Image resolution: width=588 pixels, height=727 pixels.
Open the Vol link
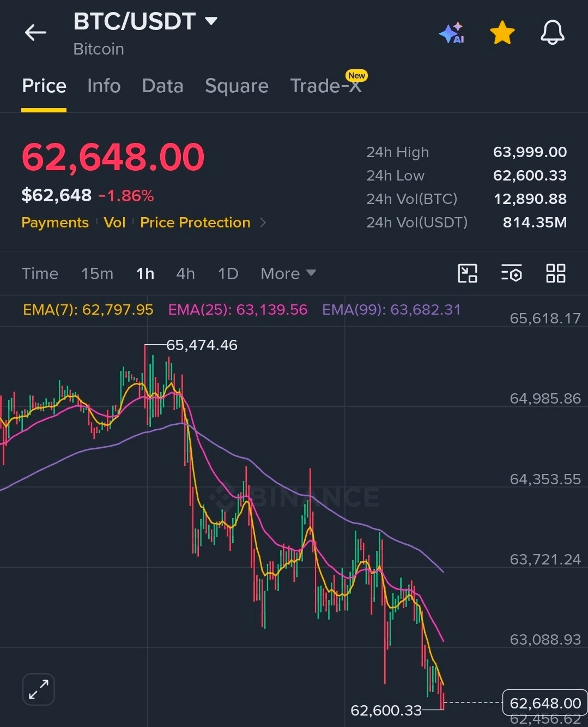[x=114, y=223]
